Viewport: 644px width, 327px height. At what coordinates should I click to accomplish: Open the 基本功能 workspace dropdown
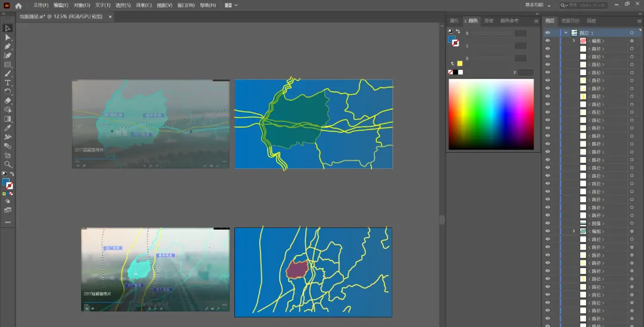tap(538, 5)
